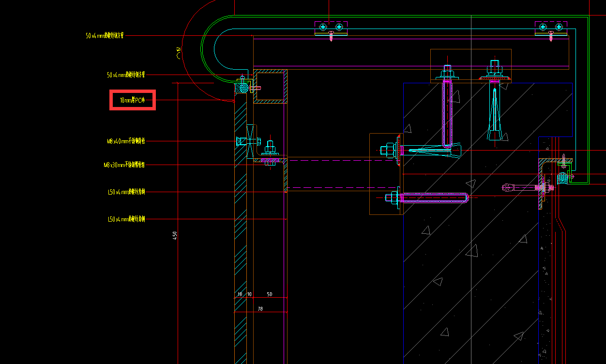Select the vertical 450 dimension text
This screenshot has height=364, width=606.
coord(175,235)
